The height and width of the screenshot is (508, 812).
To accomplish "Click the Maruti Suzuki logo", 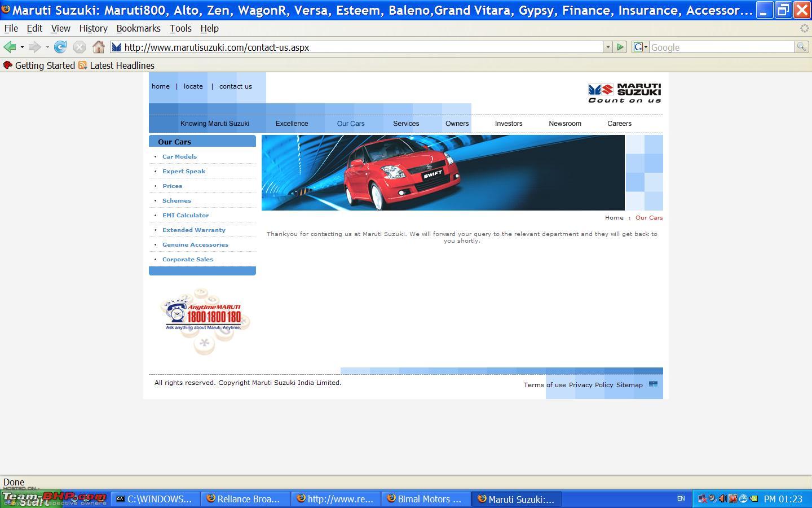I will 625,93.
